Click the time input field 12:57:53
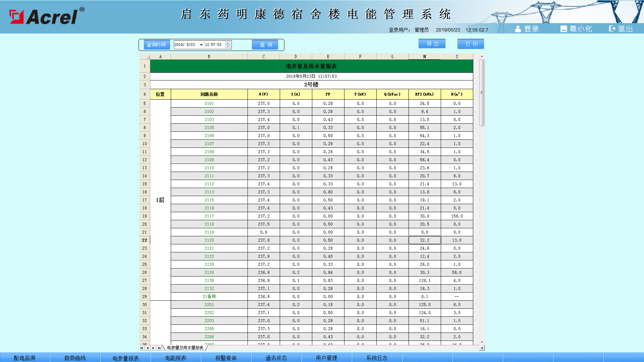The width and height of the screenshot is (644, 362). point(214,45)
